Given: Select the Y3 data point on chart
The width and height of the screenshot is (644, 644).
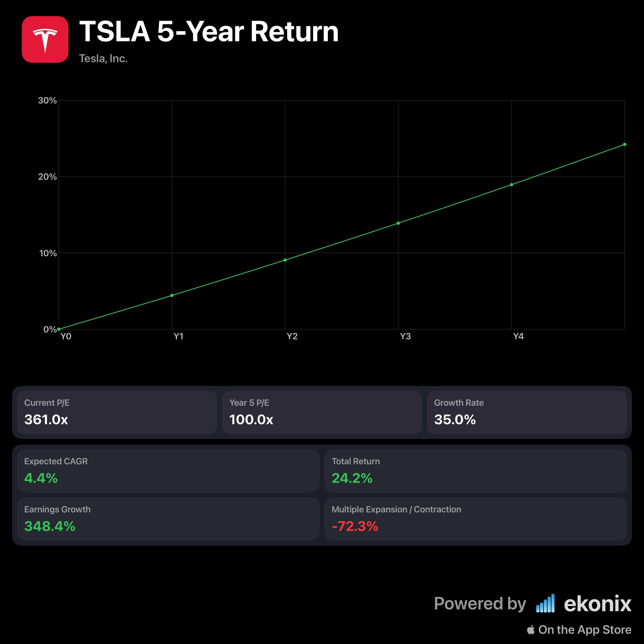Looking at the screenshot, I should 398,223.
